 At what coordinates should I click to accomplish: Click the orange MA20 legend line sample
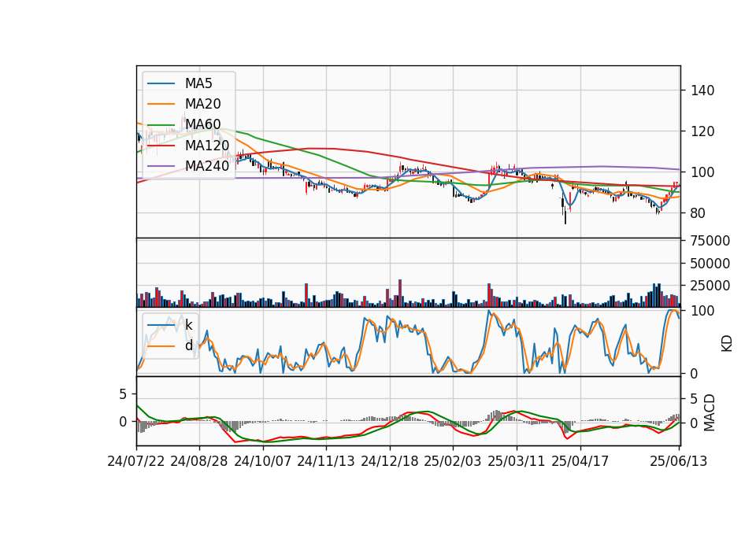pos(161,104)
